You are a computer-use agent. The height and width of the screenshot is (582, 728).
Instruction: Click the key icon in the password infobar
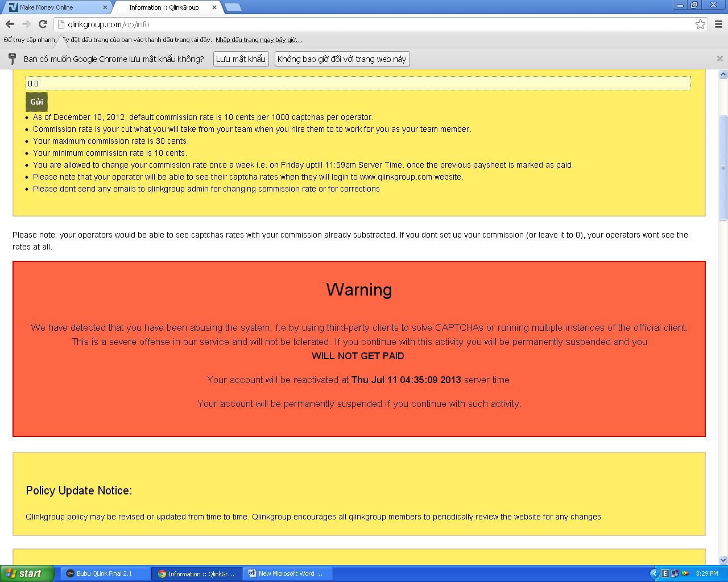click(12, 59)
